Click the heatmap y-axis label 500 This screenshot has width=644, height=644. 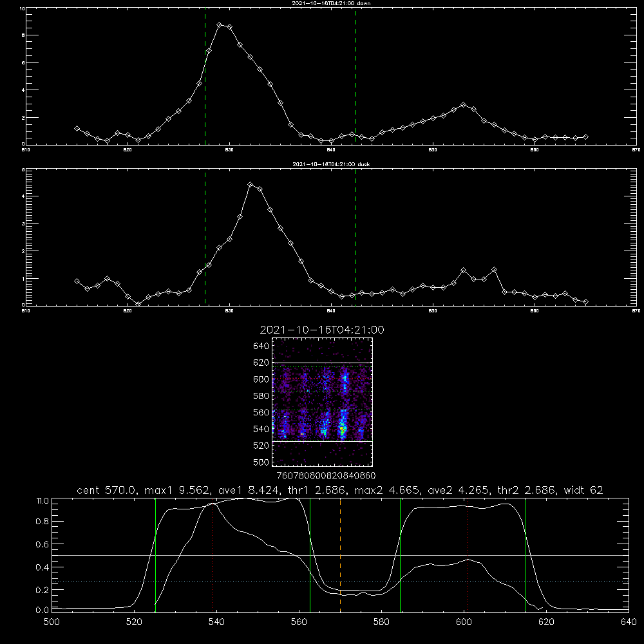pos(261,462)
